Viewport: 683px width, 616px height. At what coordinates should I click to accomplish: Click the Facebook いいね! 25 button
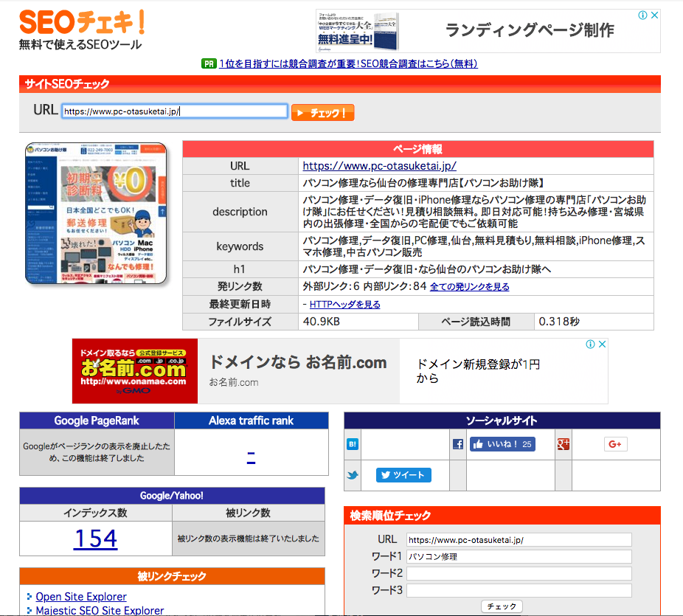point(502,444)
